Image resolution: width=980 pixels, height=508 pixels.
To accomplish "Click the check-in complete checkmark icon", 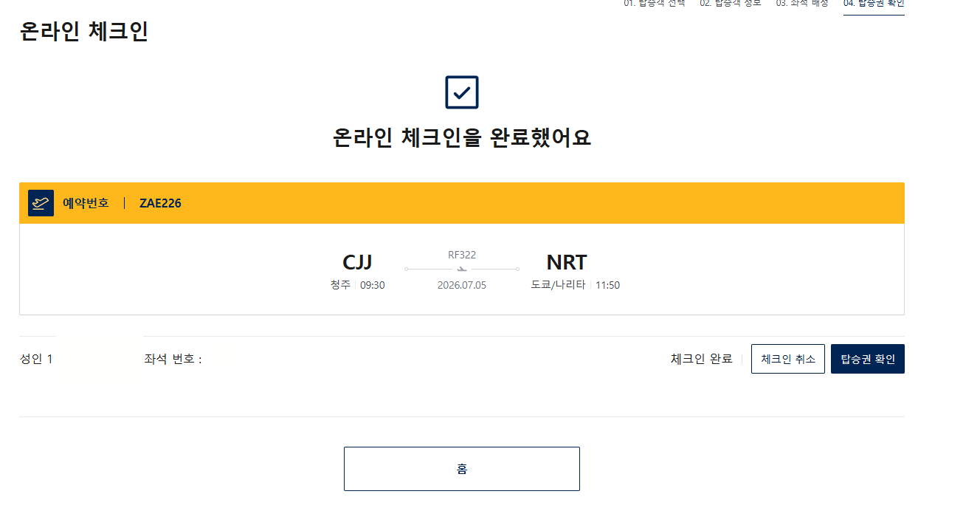I will click(x=462, y=92).
